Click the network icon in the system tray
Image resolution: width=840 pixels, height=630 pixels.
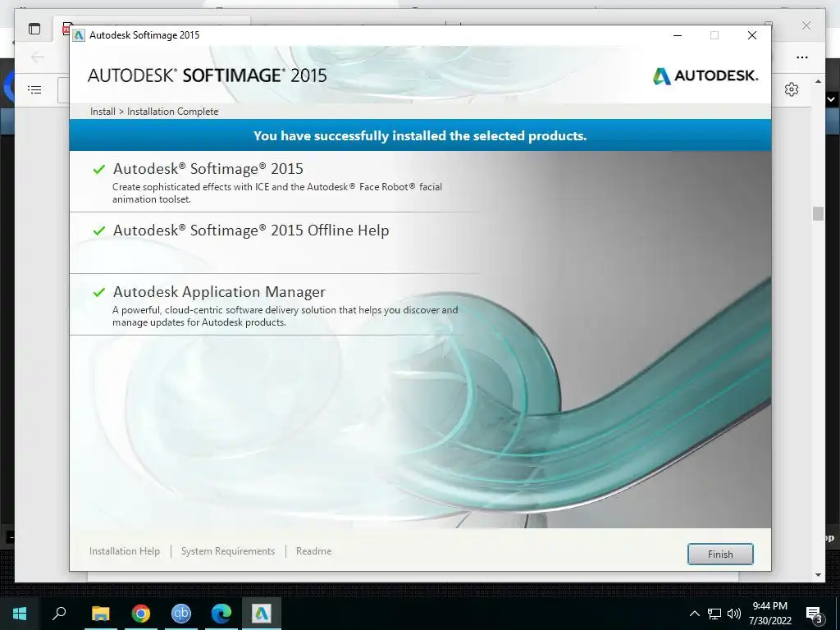pos(714,614)
